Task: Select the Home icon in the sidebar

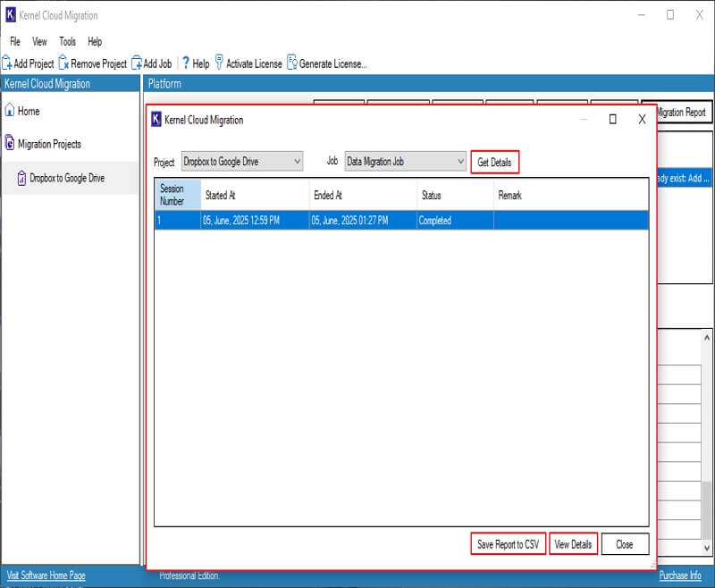Action: tap(10, 111)
